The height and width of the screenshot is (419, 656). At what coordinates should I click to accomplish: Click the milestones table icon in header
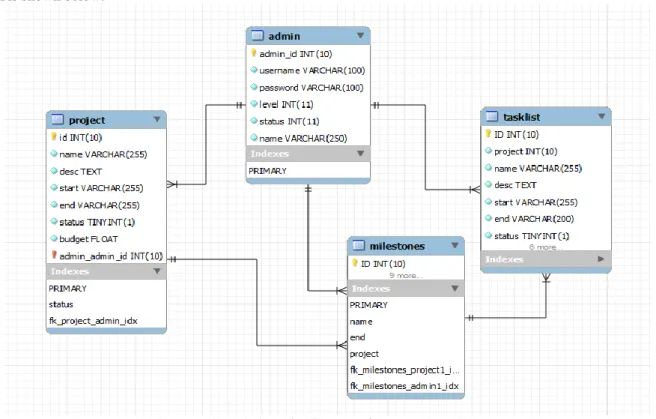tap(359, 245)
